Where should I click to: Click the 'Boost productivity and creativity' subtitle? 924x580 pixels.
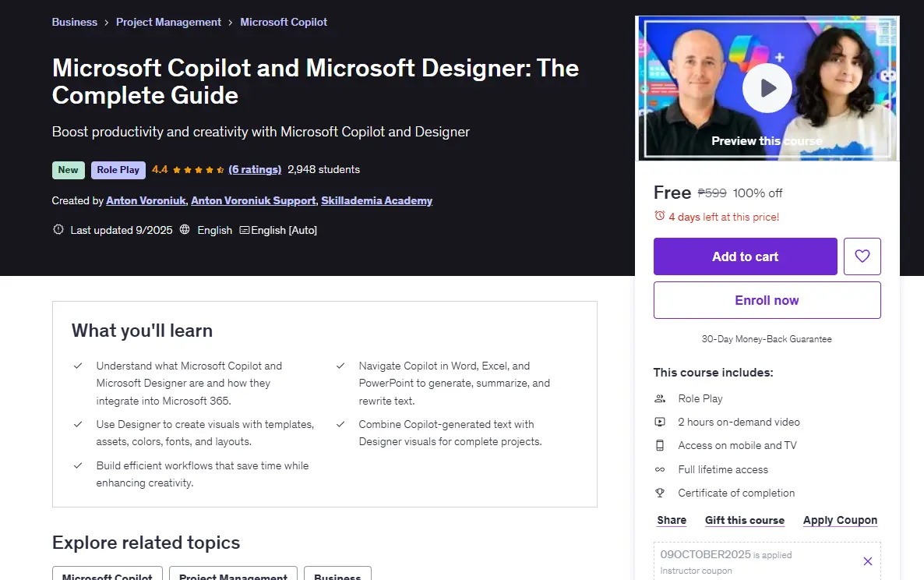pyautogui.click(x=260, y=132)
